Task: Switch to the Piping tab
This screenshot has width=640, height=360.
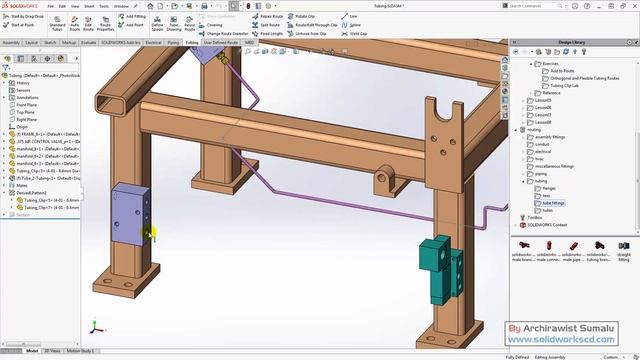Action: click(173, 42)
